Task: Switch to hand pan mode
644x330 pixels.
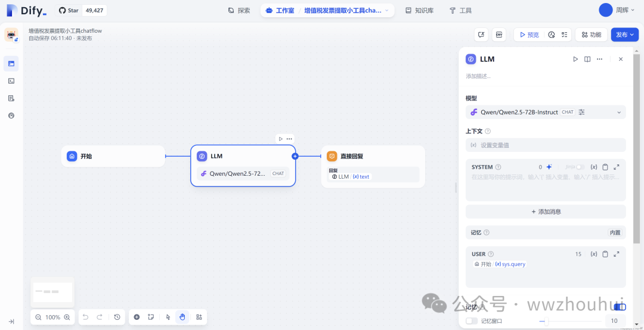Action: pyautogui.click(x=182, y=317)
